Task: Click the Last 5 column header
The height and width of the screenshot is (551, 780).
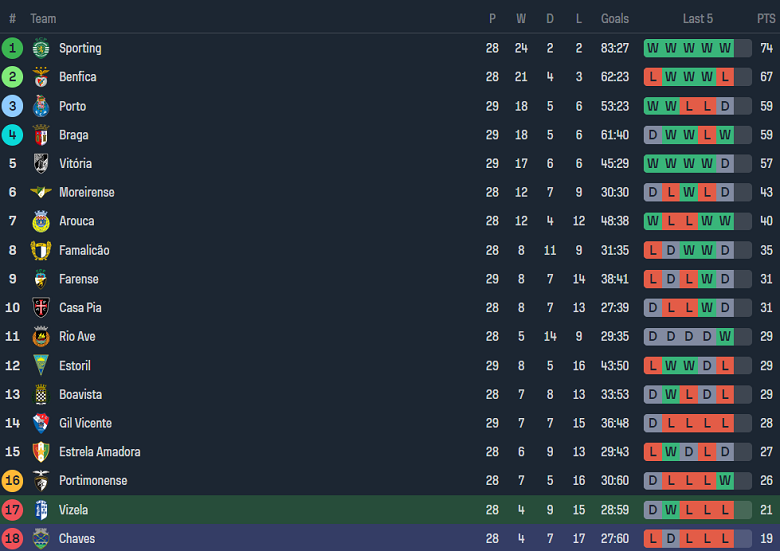Action: coord(698,19)
